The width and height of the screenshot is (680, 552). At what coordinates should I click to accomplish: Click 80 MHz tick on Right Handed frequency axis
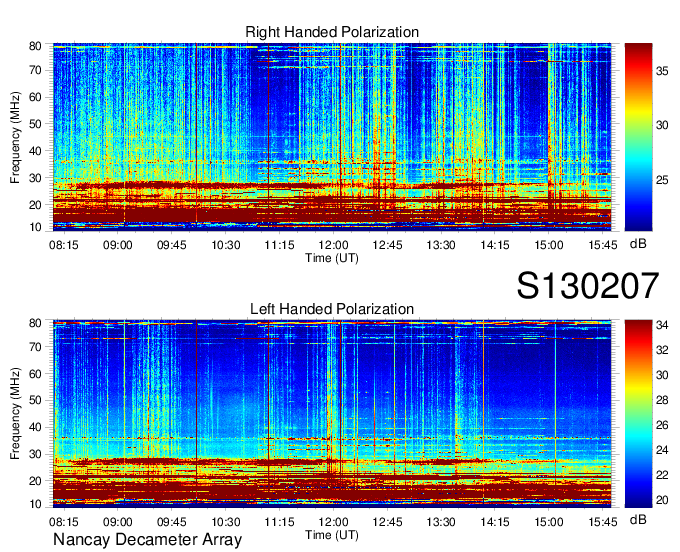click(x=35, y=46)
